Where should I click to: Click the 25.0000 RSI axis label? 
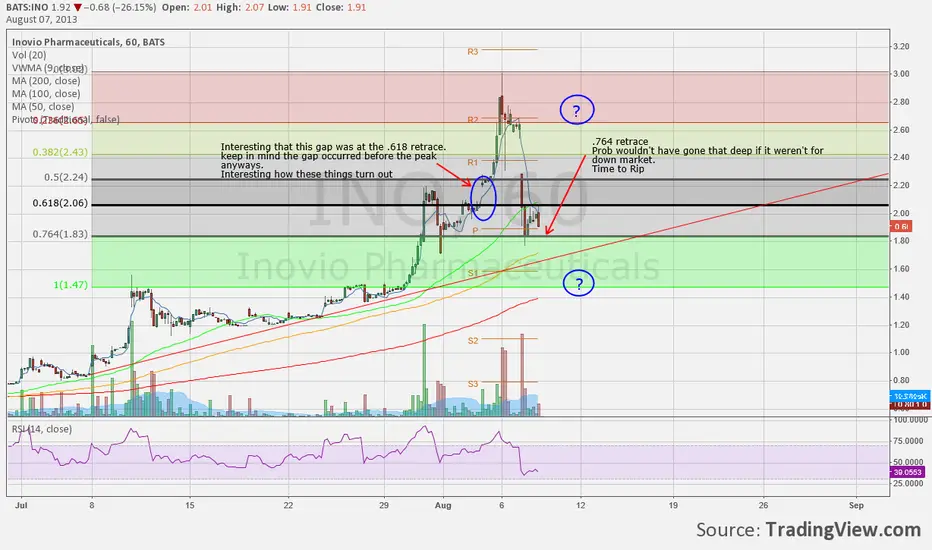click(x=908, y=483)
